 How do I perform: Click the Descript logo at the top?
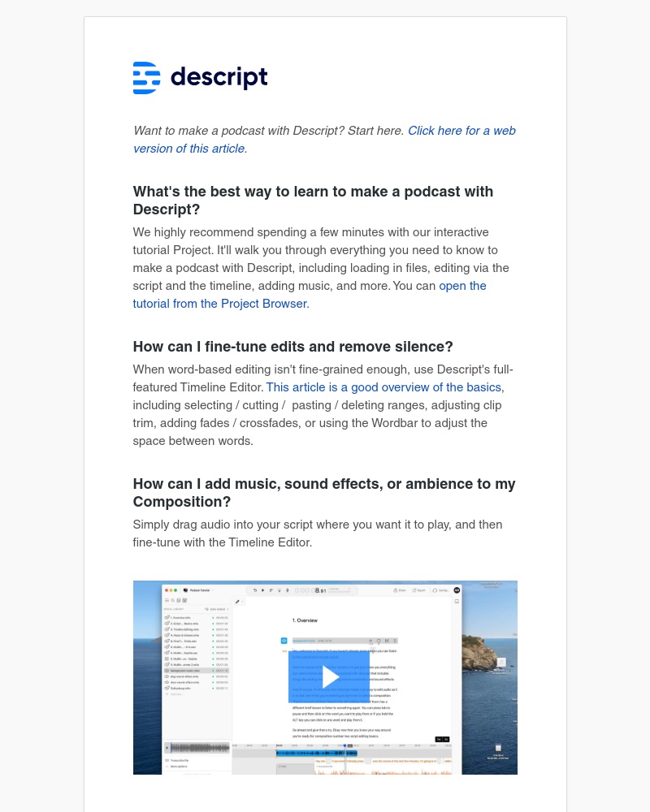pos(200,78)
